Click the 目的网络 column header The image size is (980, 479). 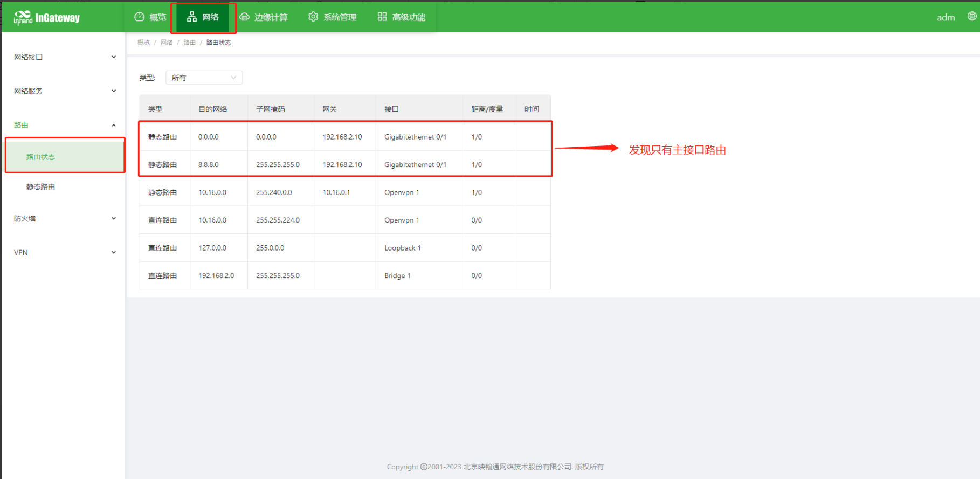213,109
